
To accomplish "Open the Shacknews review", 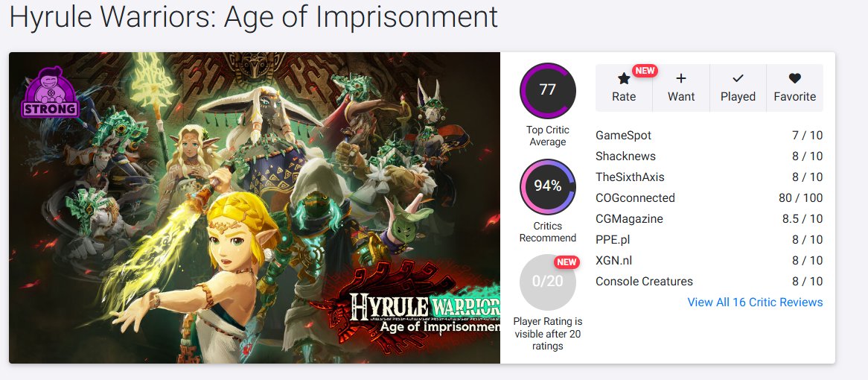I will [625, 156].
